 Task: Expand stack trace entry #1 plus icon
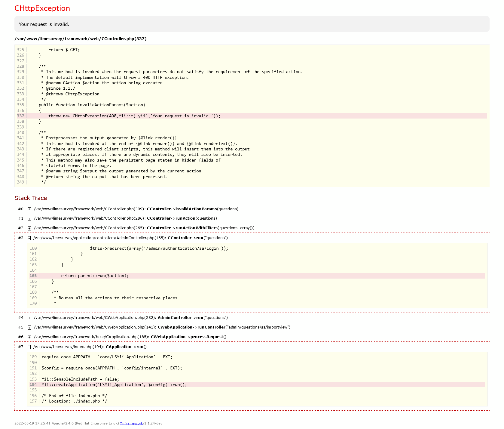pyautogui.click(x=29, y=219)
